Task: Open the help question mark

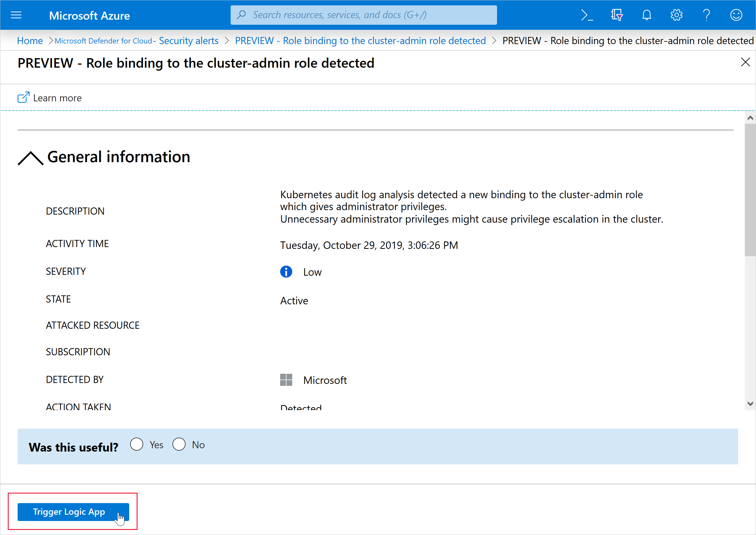Action: 706,15
